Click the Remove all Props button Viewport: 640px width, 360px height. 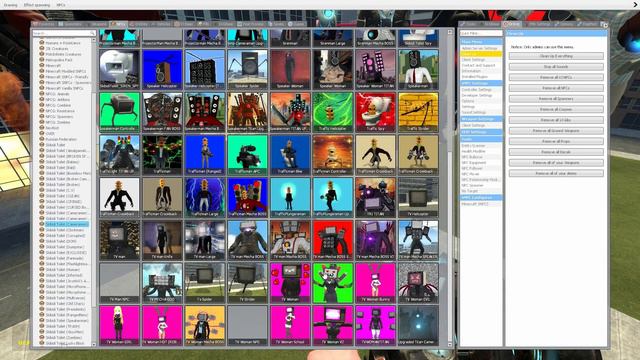point(556,141)
